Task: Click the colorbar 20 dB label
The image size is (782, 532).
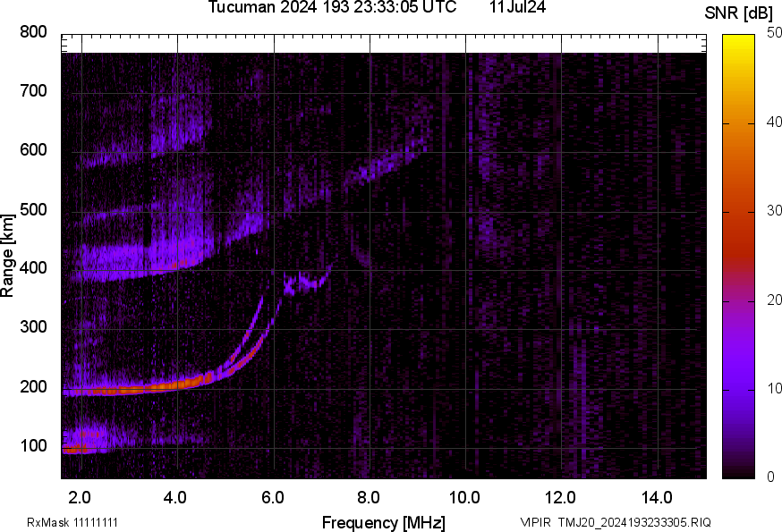Action: pyautogui.click(x=774, y=300)
